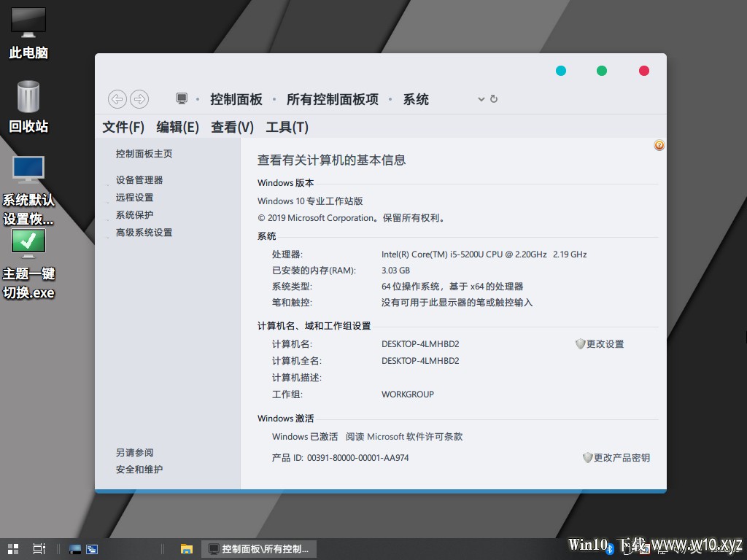Open 阅读 Microsoft 软件许可条款 link
The width and height of the screenshot is (747, 560).
[x=404, y=437]
